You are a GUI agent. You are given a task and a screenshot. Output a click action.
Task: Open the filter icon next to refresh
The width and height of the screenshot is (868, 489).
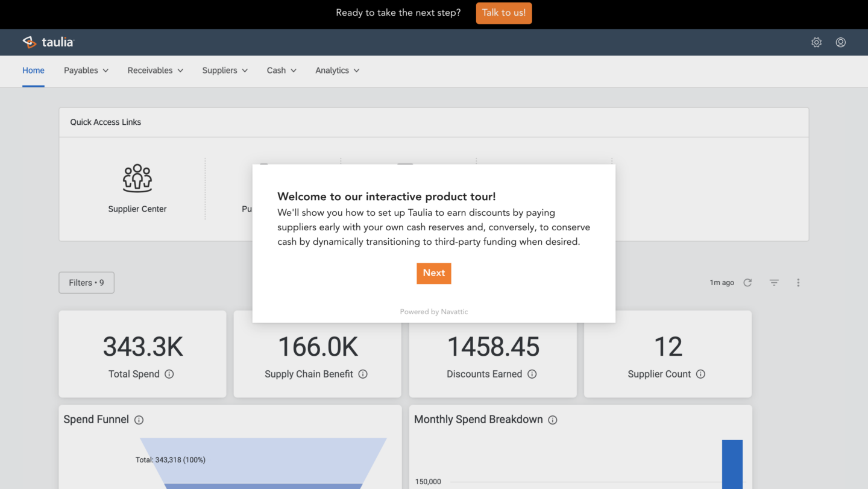(773, 282)
